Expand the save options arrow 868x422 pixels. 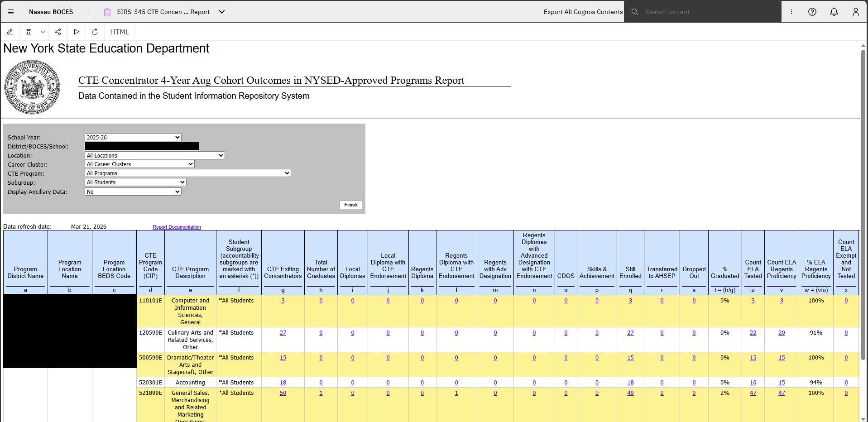coord(43,32)
